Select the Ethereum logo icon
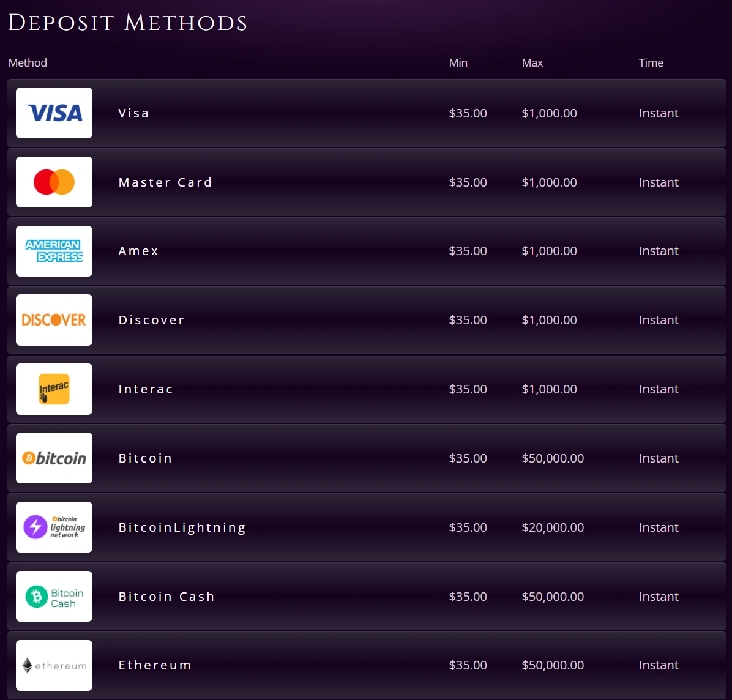732x700 pixels. [x=54, y=666]
